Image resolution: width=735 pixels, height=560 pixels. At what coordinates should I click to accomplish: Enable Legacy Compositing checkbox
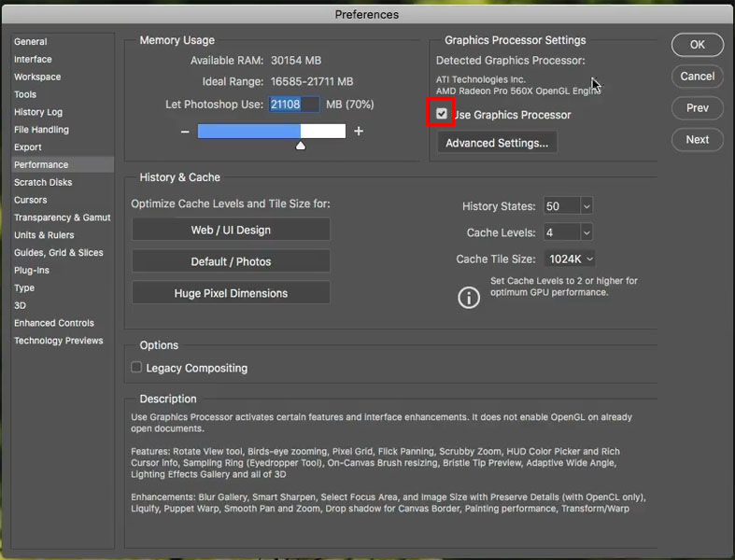click(136, 367)
